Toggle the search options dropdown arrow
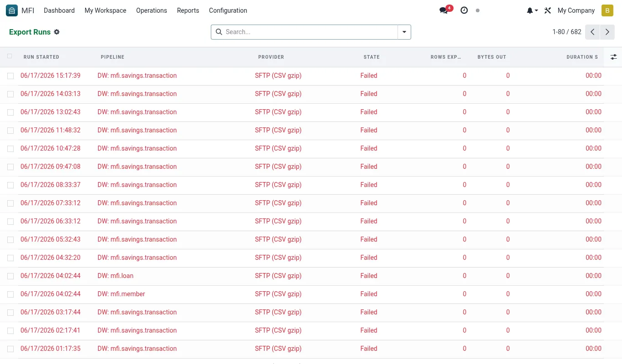This screenshot has height=364, width=622. point(404,32)
